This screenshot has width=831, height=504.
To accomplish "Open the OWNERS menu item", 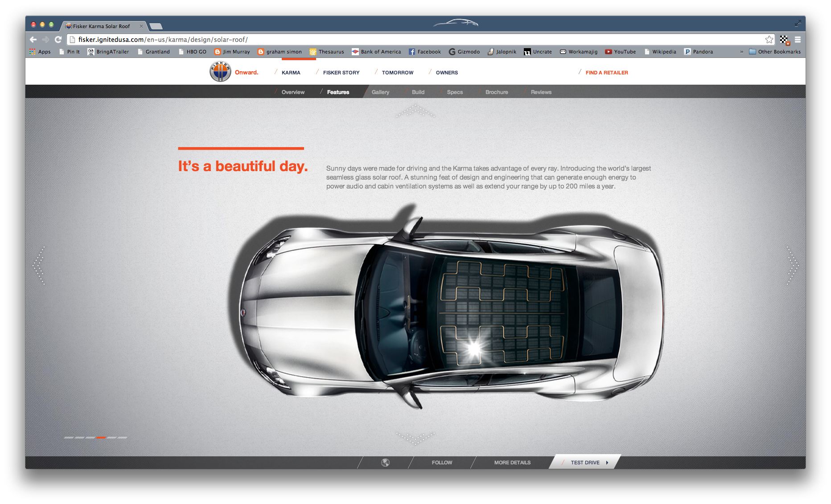I will 447,73.
